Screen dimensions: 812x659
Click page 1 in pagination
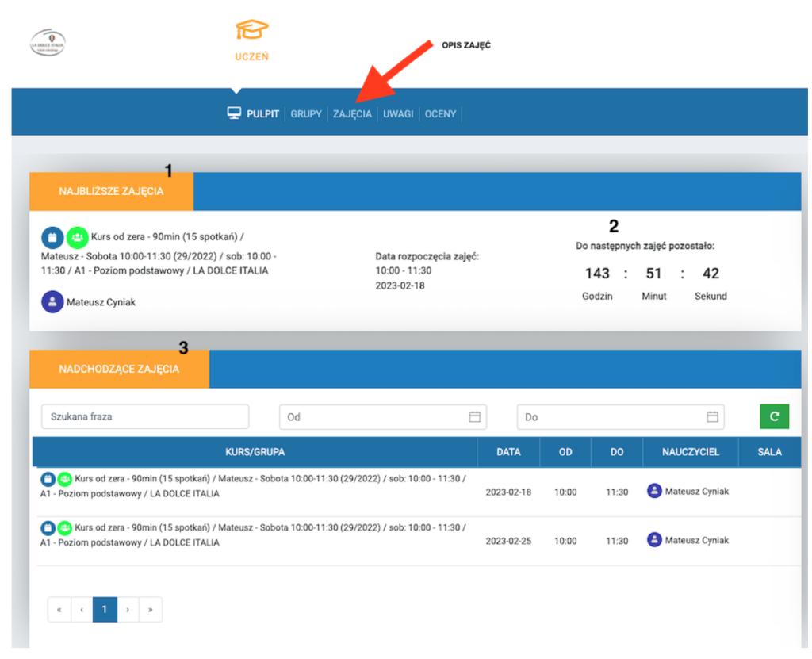[105, 609]
